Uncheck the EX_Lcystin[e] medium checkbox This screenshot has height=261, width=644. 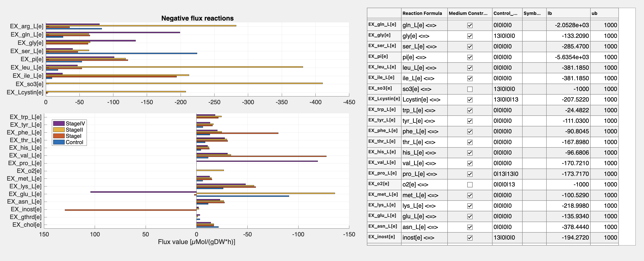point(470,100)
